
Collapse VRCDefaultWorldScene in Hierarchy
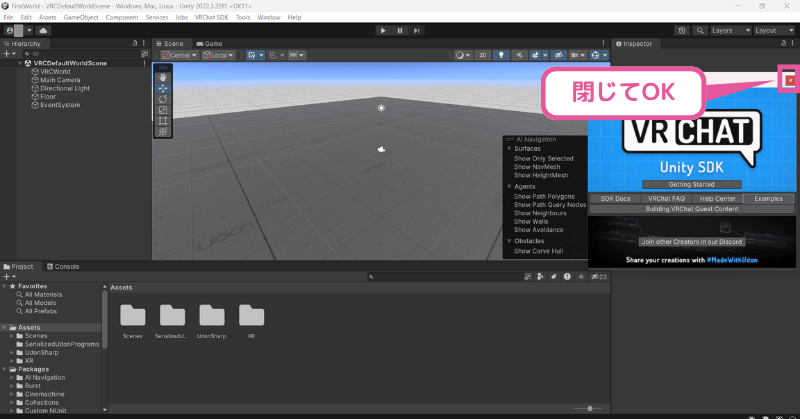[20, 63]
